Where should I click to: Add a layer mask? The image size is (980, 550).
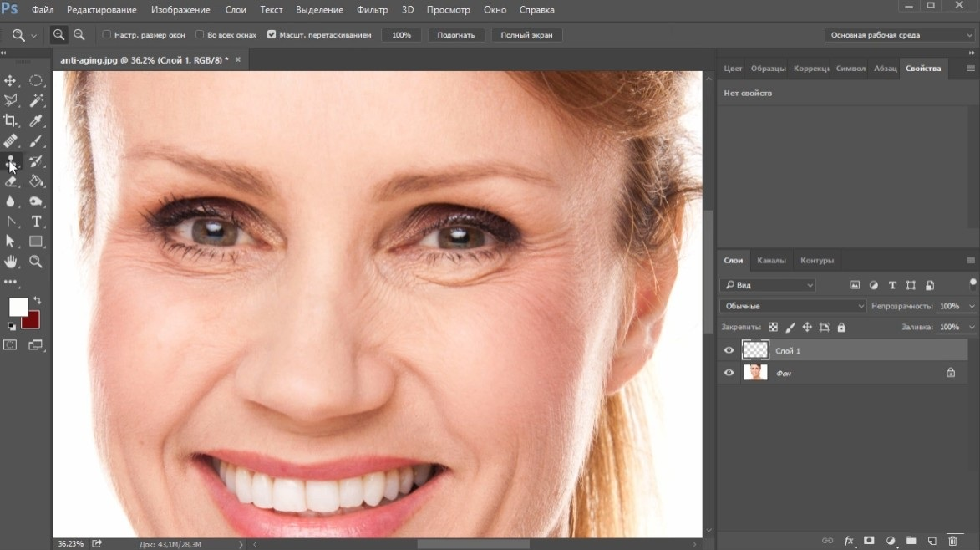870,541
